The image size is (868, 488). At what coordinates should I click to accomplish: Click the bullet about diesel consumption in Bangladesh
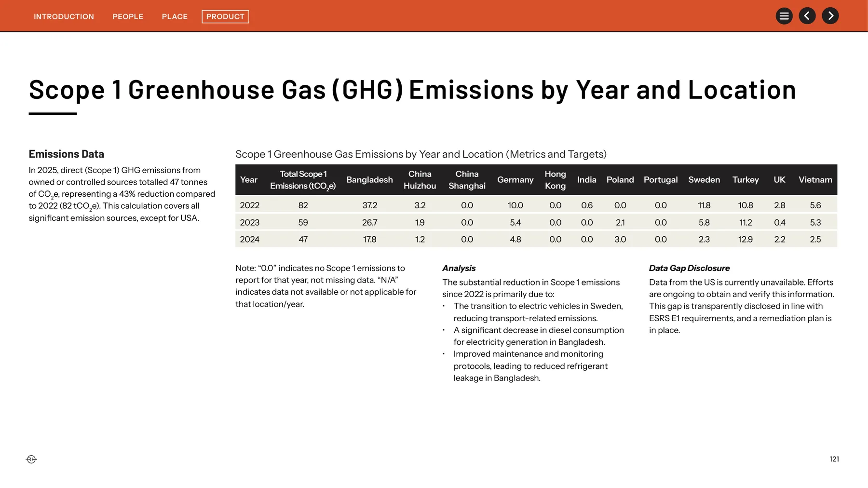(x=533, y=336)
